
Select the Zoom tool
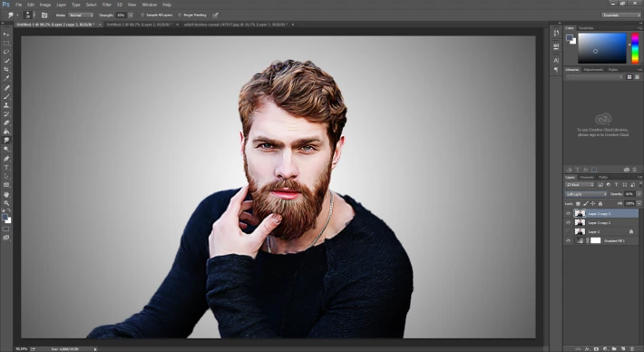pyautogui.click(x=6, y=203)
